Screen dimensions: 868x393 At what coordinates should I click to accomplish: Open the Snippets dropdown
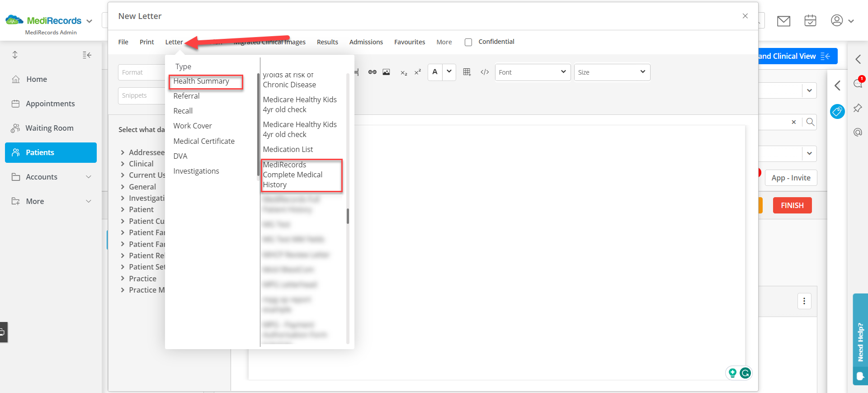[142, 95]
